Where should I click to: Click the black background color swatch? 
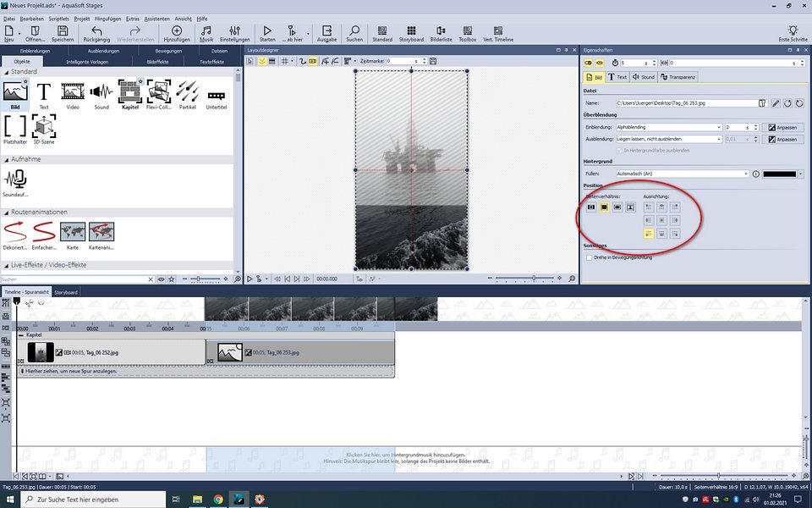click(x=779, y=174)
